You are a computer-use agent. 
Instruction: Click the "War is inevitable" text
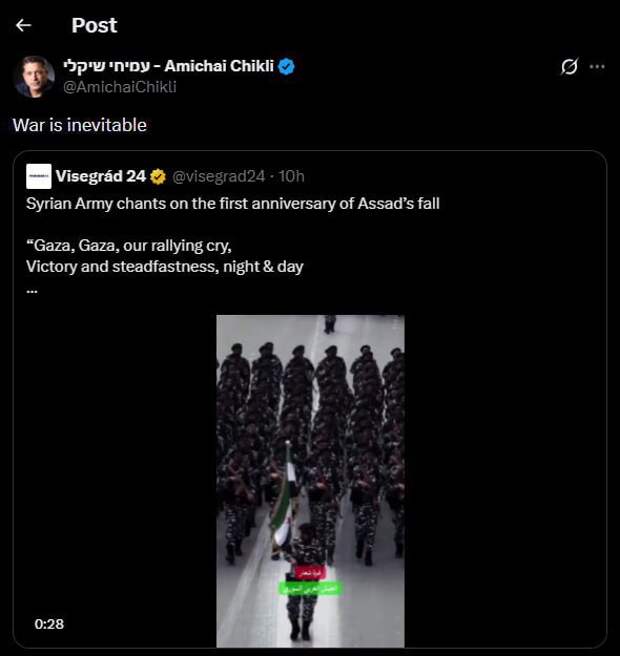80,125
